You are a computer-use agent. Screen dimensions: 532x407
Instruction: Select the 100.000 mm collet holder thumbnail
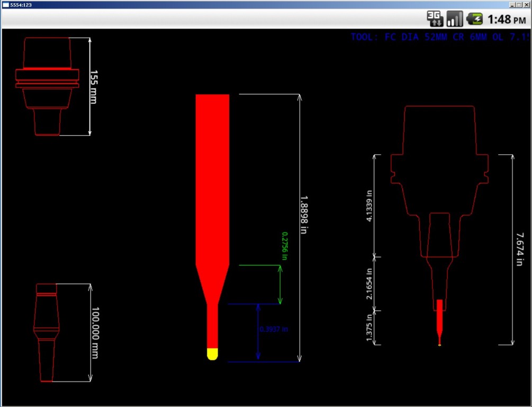click(x=47, y=333)
